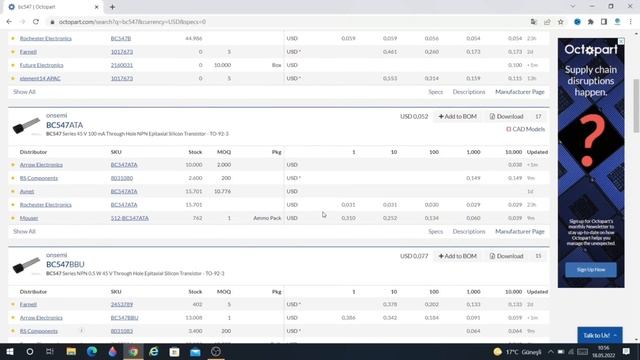Open Farnell SKU 2453789
Screen dimensions: 640x360
[x=122, y=304]
